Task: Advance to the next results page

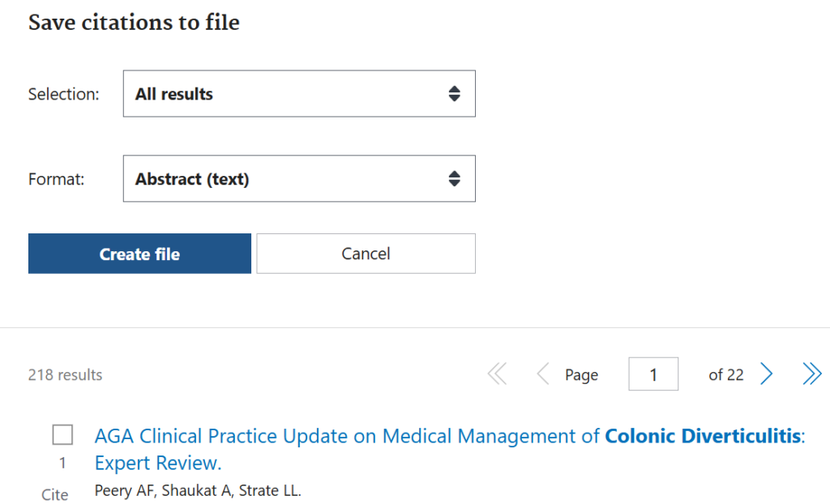Action: (x=767, y=374)
